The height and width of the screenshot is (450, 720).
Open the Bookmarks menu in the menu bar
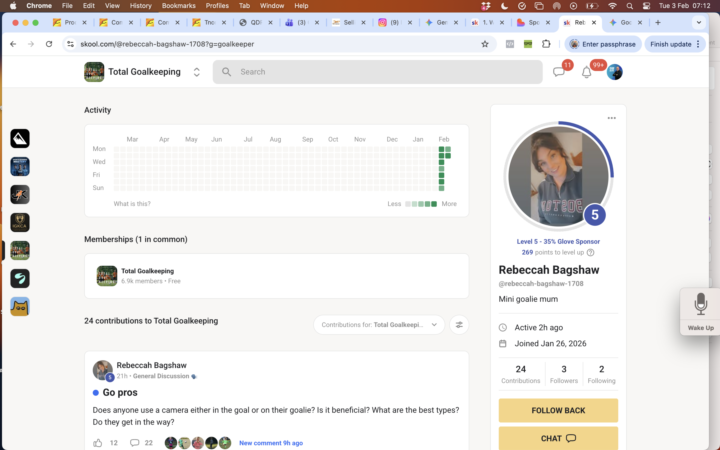coord(178,6)
